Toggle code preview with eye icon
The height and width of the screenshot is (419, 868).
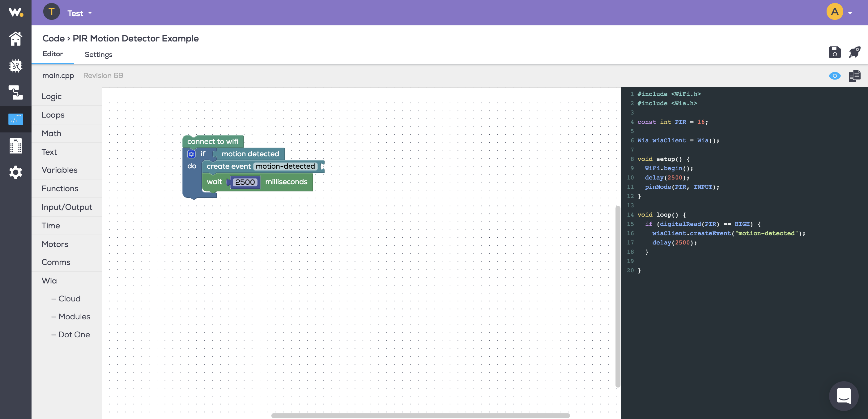pos(835,76)
